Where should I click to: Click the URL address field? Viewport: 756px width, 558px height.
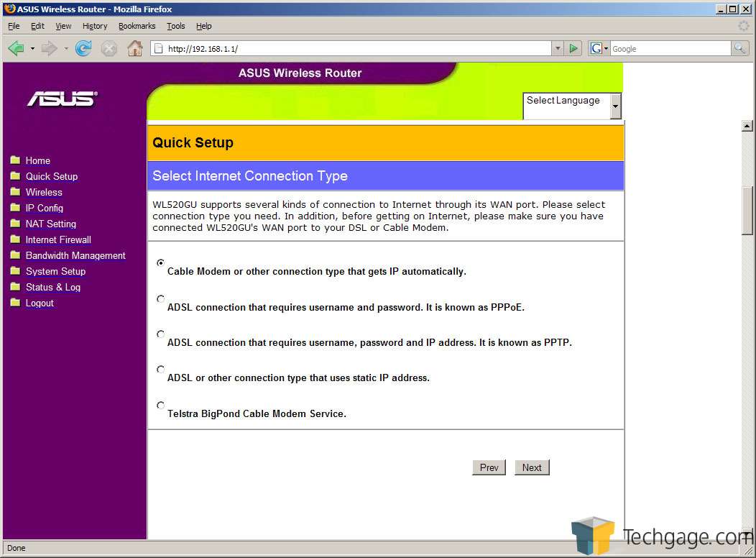[x=356, y=48]
